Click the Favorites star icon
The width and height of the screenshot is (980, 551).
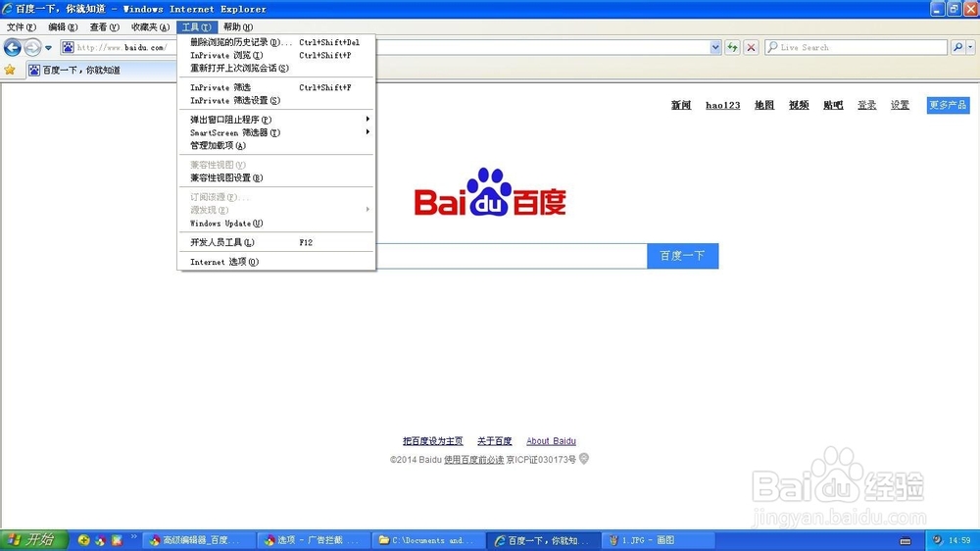tap(10, 70)
